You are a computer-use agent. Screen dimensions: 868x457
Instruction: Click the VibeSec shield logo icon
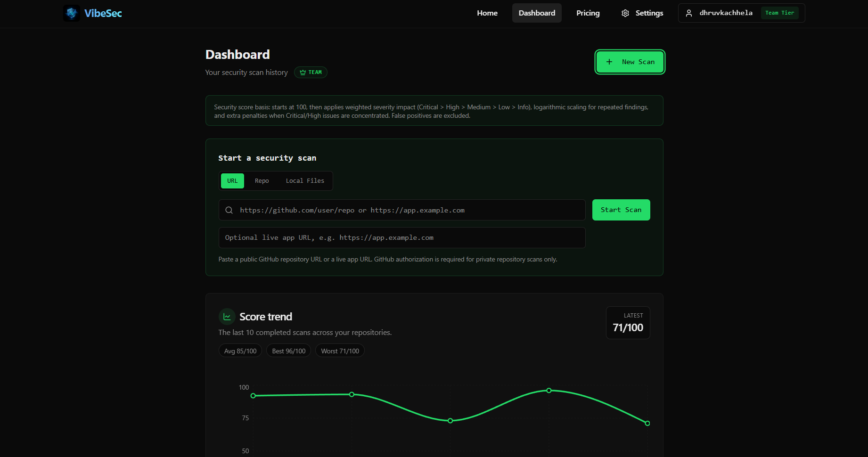72,13
